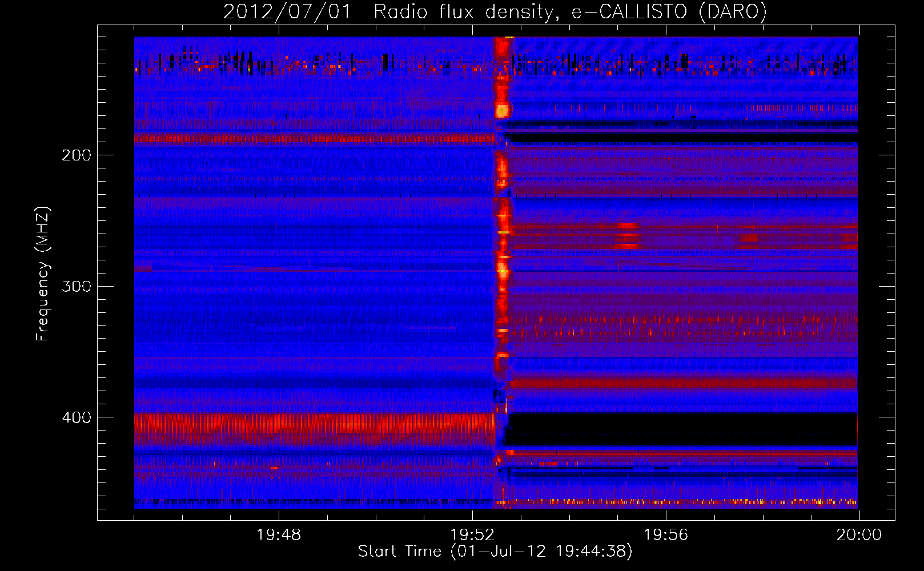The height and width of the screenshot is (571, 924).
Task: Click the '19:48' time tick label
Action: 279,535
